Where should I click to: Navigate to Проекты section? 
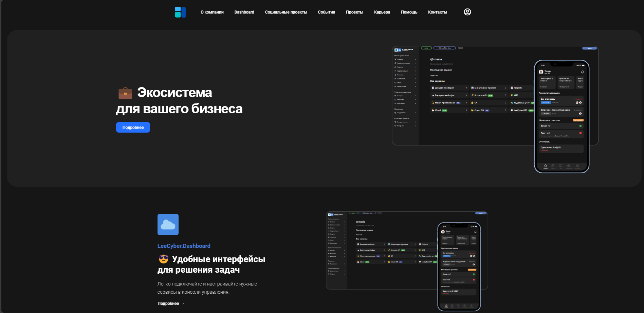click(x=354, y=12)
